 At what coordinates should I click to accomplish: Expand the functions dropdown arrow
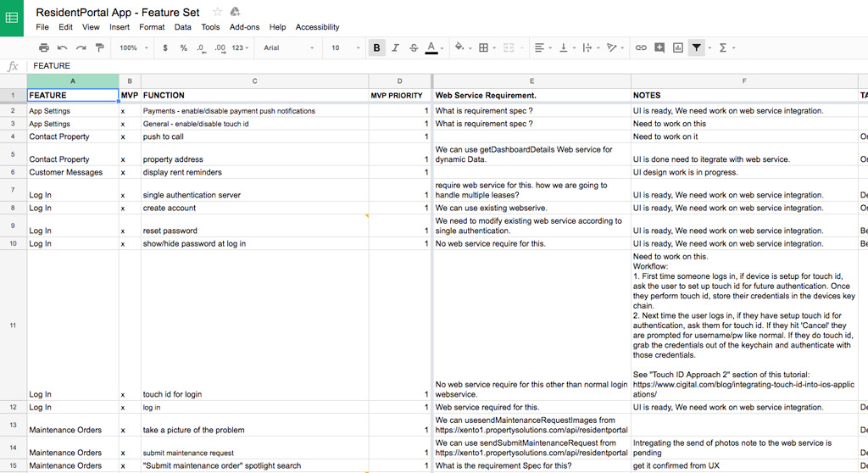click(734, 48)
